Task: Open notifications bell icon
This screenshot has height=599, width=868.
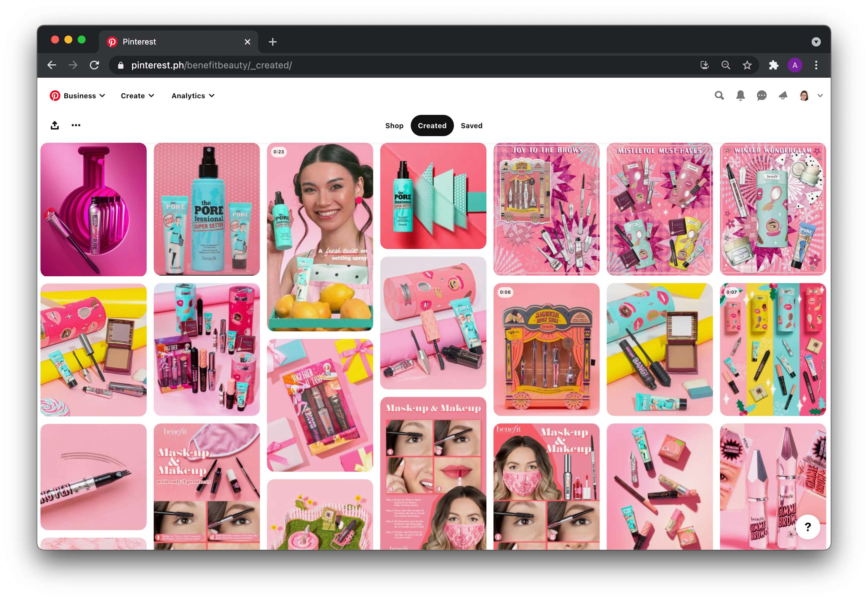Action: pos(740,96)
